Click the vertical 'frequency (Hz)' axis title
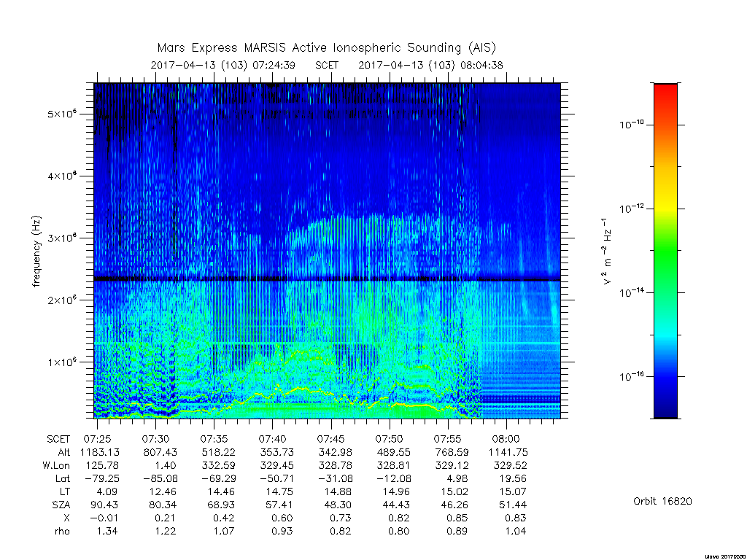 click(x=36, y=252)
